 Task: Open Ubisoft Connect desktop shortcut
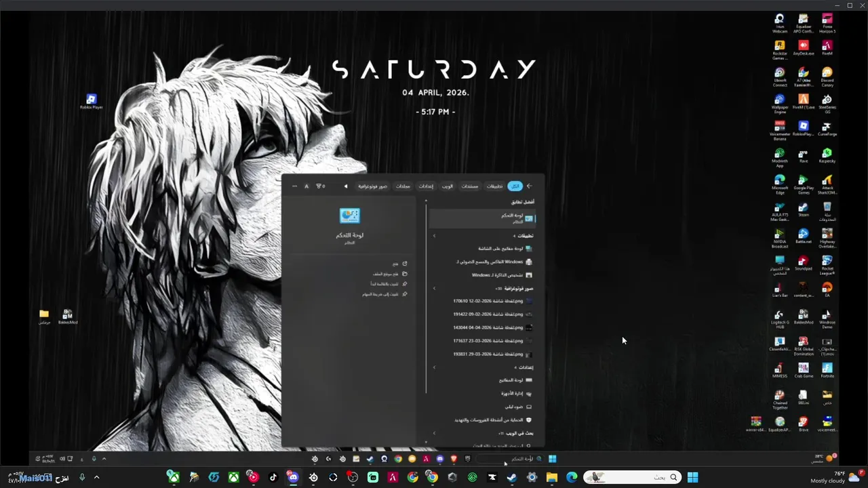tap(780, 77)
